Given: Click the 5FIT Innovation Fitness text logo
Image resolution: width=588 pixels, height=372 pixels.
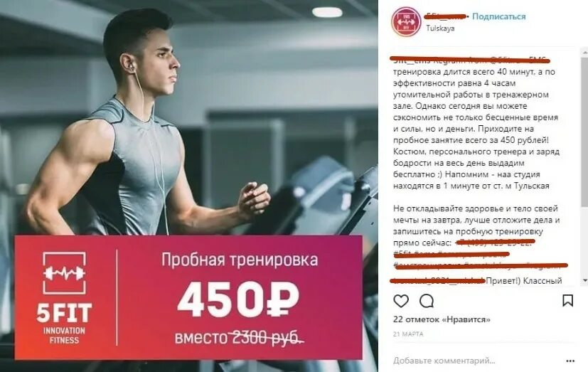Looking at the screenshot, I should click(x=64, y=324).
